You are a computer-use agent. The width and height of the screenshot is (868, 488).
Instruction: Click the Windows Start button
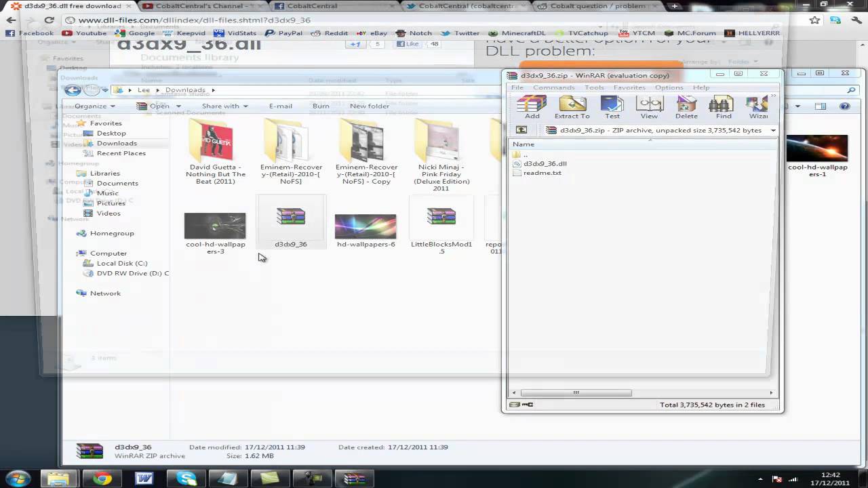click(18, 479)
